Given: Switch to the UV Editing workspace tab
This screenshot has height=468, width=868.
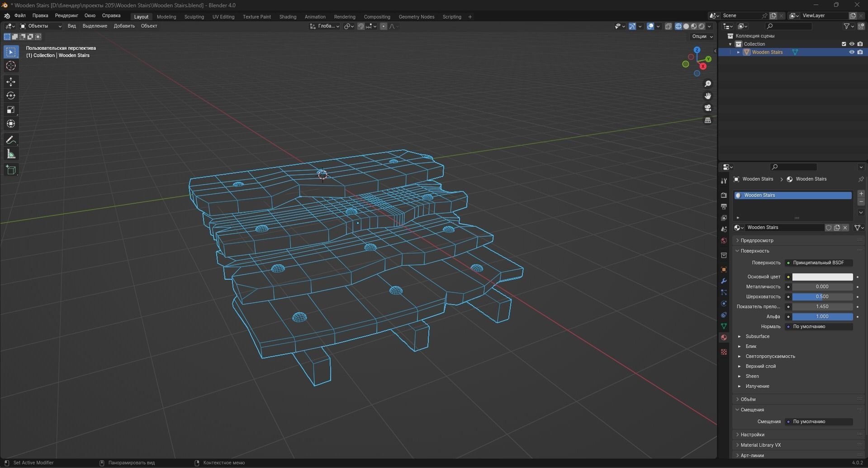Looking at the screenshot, I should 223,17.
